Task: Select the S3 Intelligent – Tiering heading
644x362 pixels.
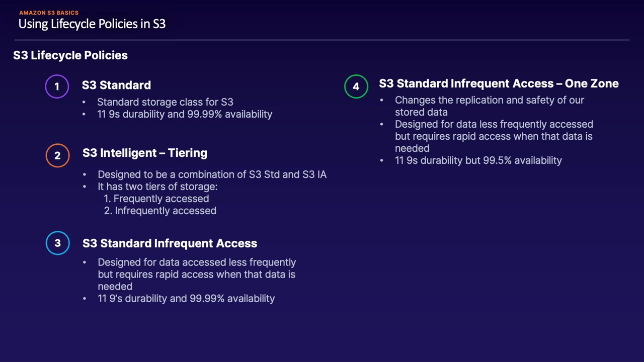Action: 145,153
